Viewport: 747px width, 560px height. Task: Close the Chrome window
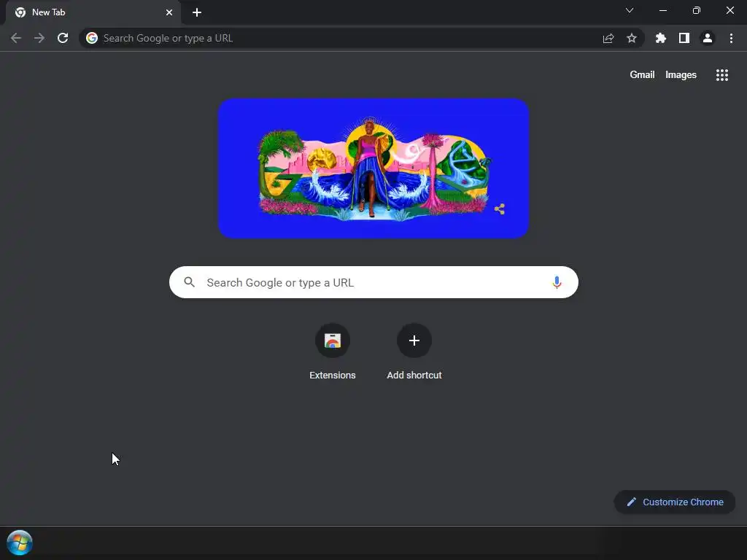(x=729, y=10)
